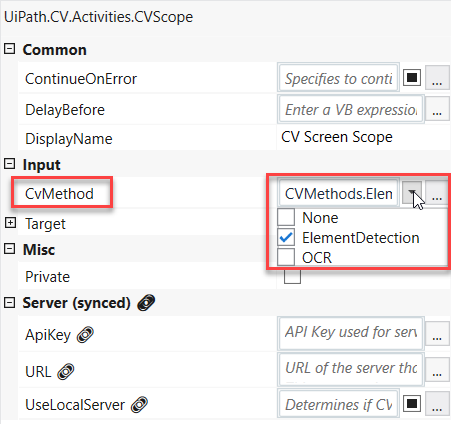Expand the Target property group
The height and width of the screenshot is (424, 451).
click(x=10, y=223)
